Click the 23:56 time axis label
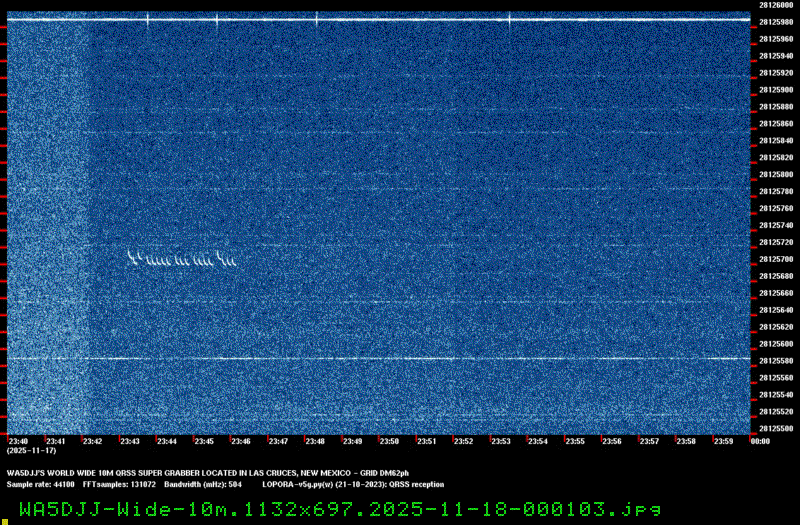This screenshot has width=800, height=525. [x=612, y=441]
